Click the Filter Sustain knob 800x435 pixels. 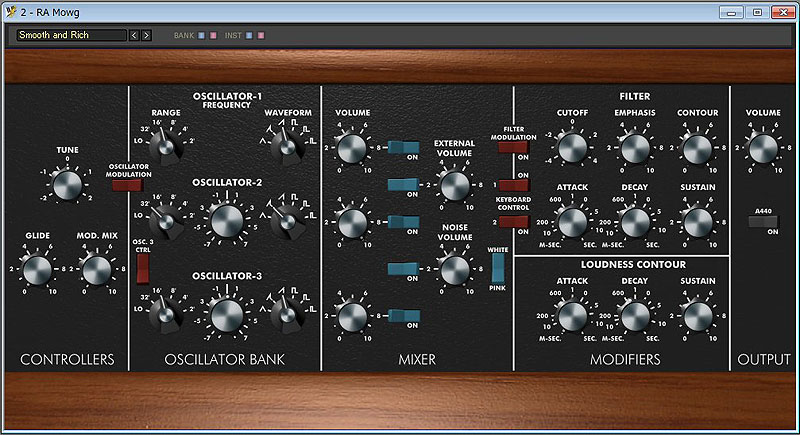[697, 223]
